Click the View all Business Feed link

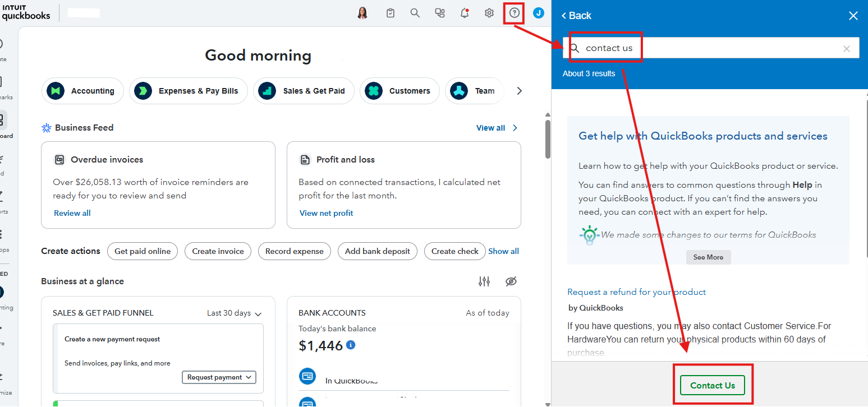[x=490, y=128]
